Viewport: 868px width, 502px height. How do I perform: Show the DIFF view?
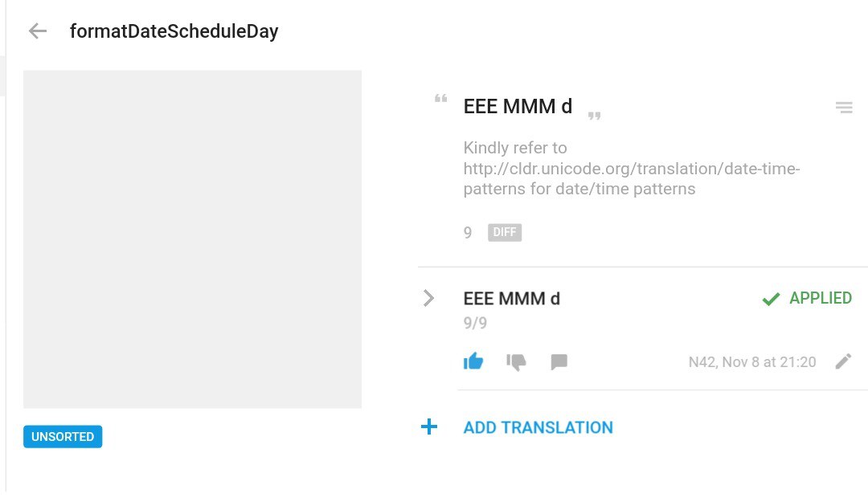click(504, 232)
